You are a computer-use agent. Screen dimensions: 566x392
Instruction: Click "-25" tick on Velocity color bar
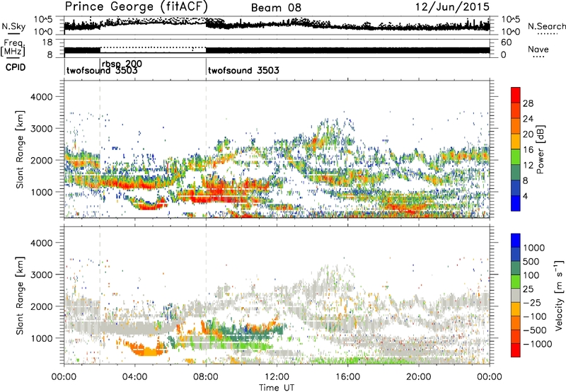point(531,302)
